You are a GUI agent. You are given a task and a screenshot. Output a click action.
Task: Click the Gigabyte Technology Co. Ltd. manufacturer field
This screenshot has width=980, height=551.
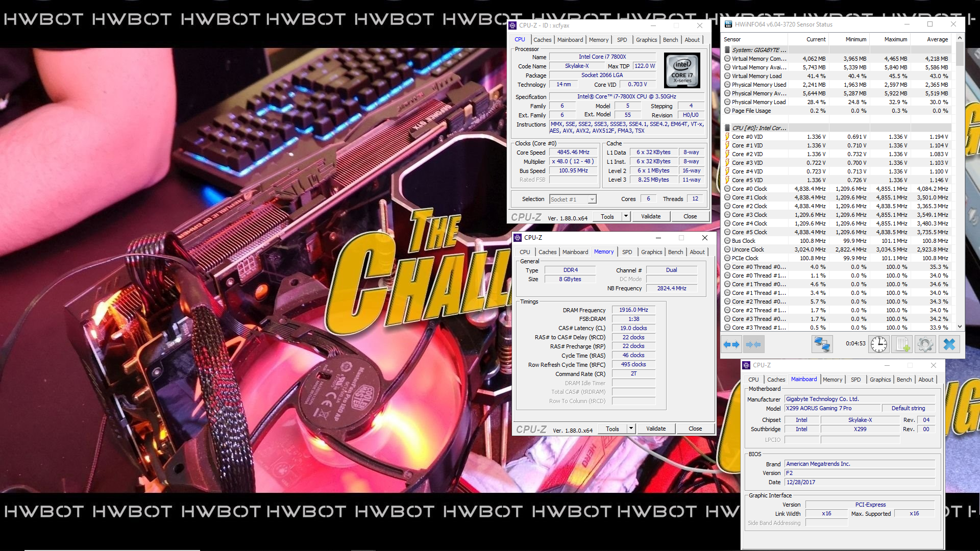pos(860,399)
